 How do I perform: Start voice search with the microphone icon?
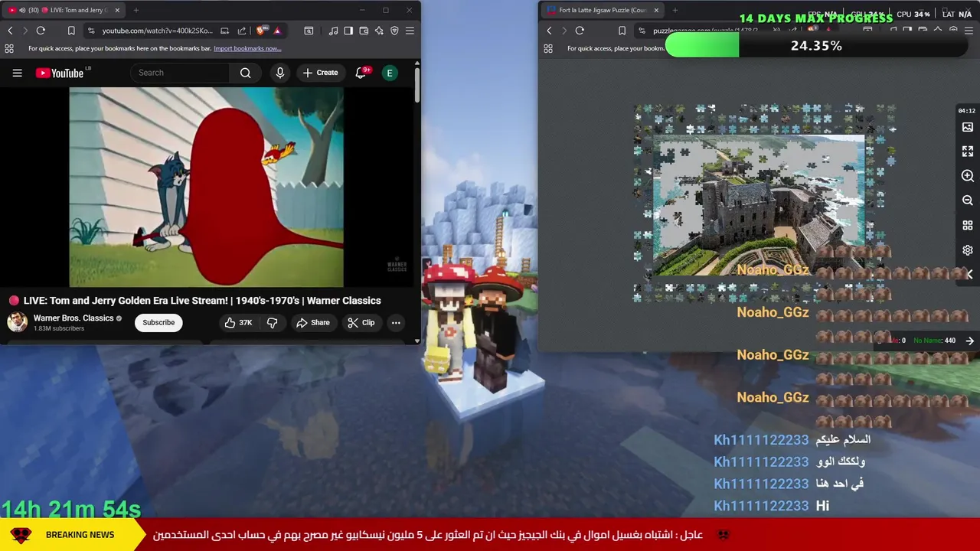pyautogui.click(x=280, y=73)
